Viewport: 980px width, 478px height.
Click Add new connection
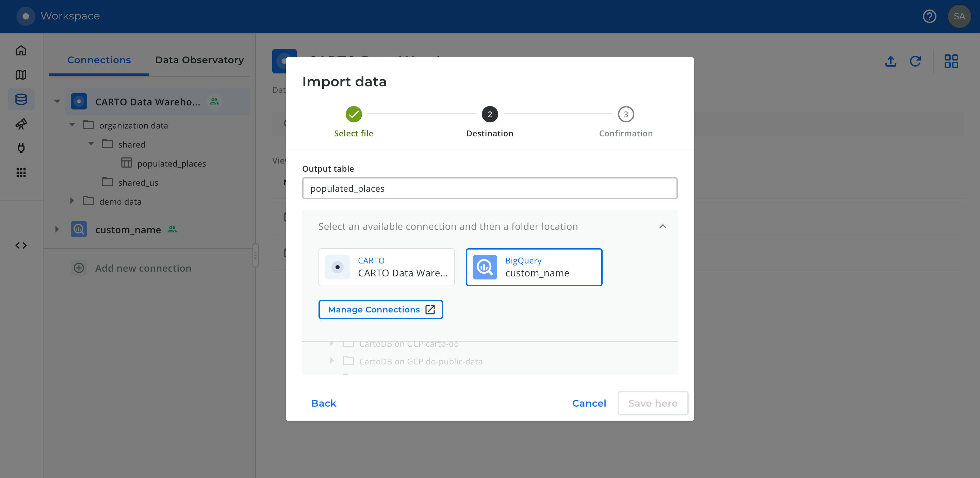coord(143,268)
